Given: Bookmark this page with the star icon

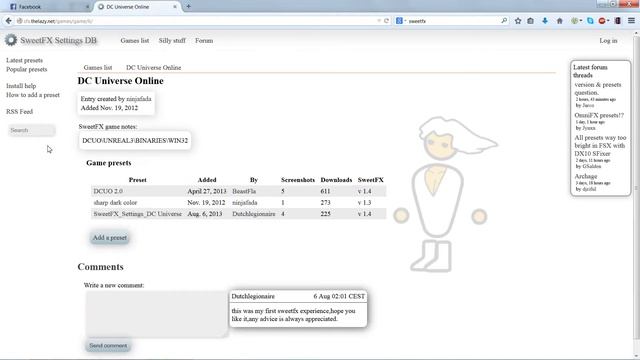Looking at the screenshot, I should coord(518,21).
